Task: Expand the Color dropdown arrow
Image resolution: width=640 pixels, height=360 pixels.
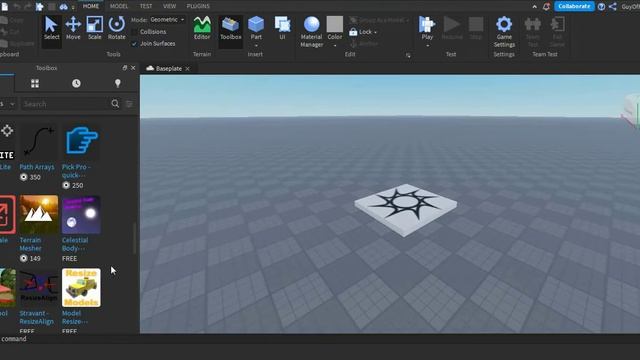Action: 335,45
